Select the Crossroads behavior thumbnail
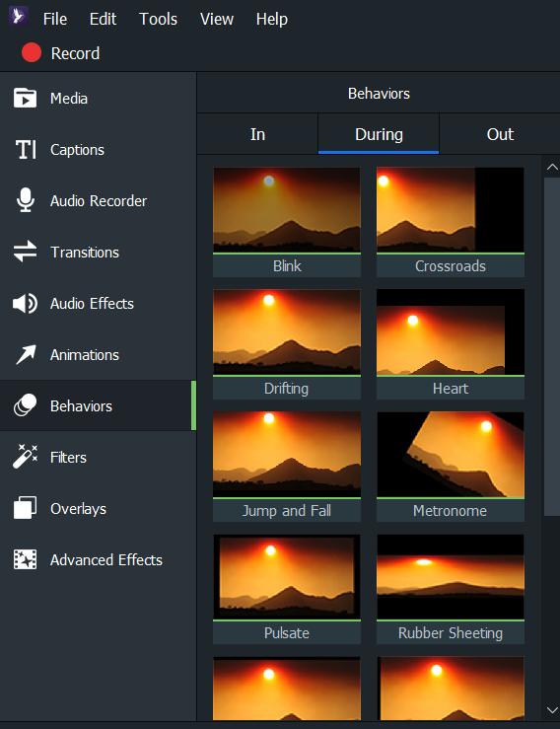The height and width of the screenshot is (729, 560). 451,210
